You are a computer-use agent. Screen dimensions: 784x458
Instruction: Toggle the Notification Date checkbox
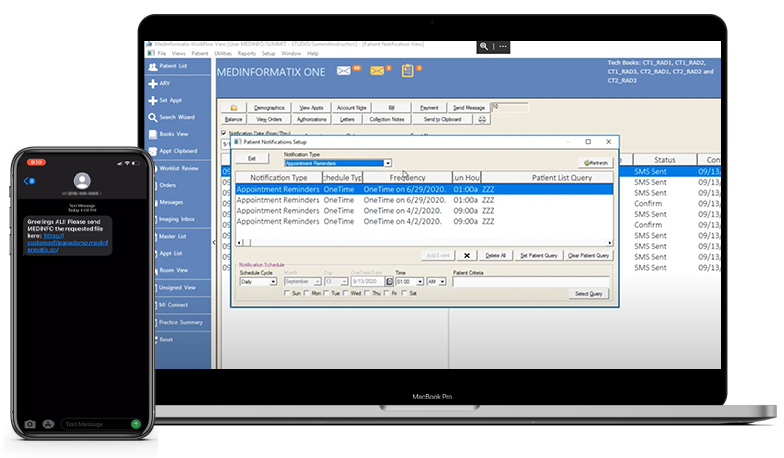(x=224, y=133)
